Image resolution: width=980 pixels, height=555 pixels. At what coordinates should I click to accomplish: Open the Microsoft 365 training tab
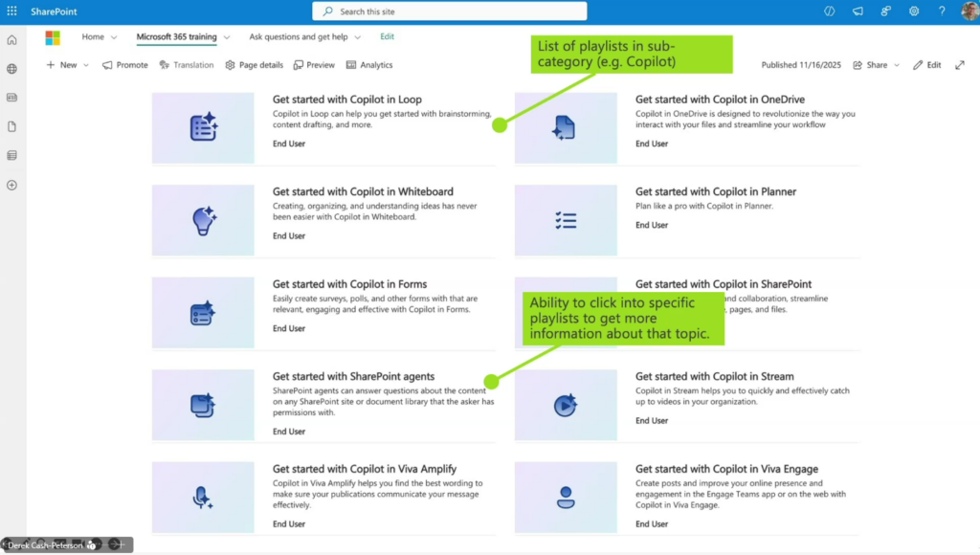coord(176,37)
